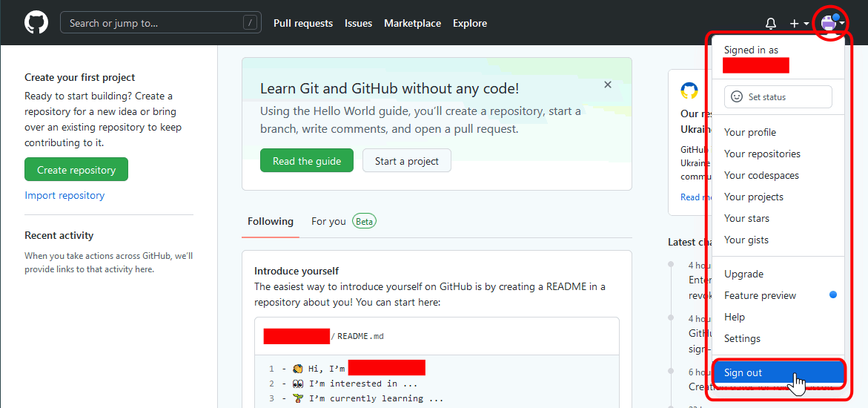Open Marketplace in top navigation

[x=412, y=23]
